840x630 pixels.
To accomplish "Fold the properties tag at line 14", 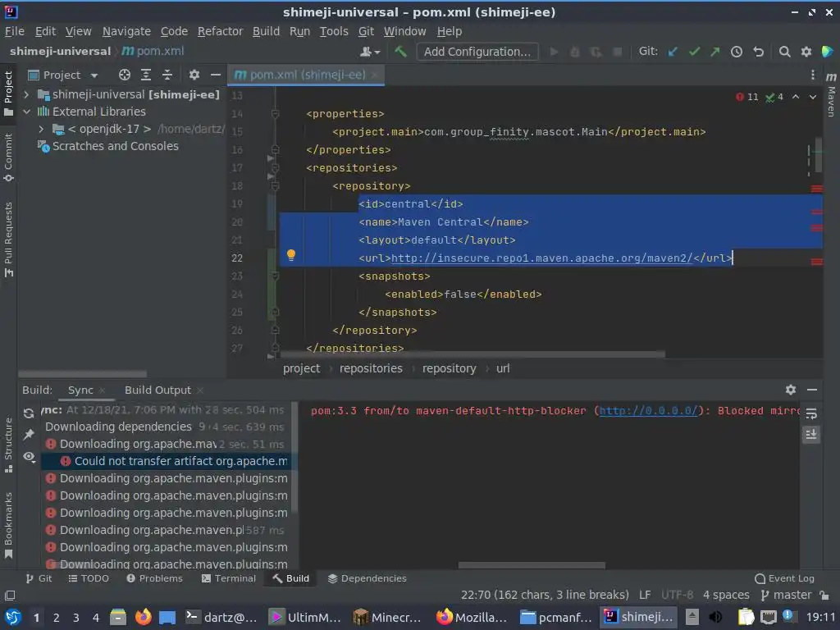I will [276, 113].
